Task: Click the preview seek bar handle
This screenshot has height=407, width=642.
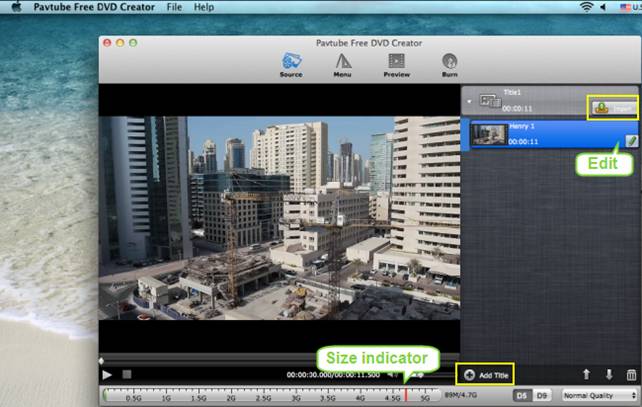Action: 101,361
